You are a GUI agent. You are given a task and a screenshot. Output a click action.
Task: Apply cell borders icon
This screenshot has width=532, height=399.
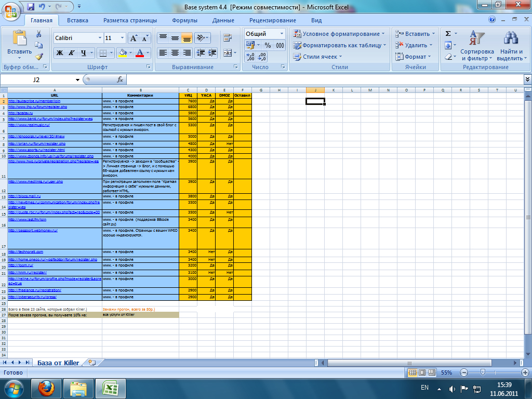tap(103, 52)
